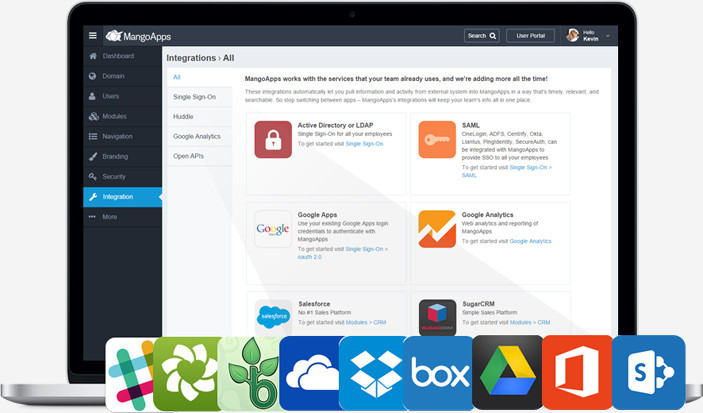Click the Dropbox icon
The height and width of the screenshot is (413, 703).
373,373
